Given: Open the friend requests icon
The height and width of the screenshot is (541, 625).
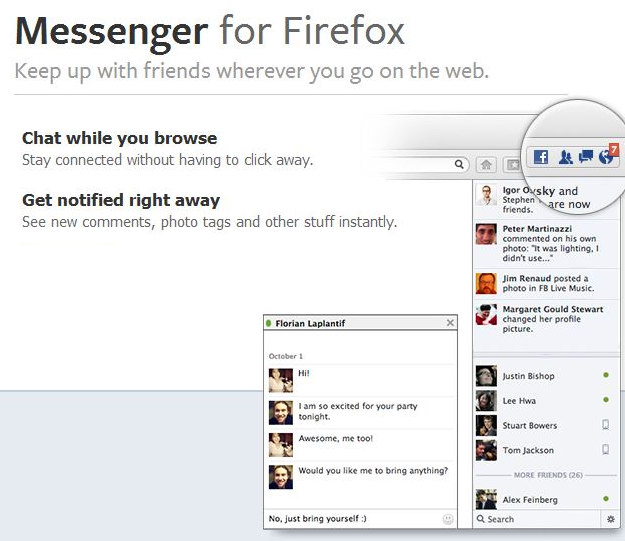Looking at the screenshot, I should 566,157.
